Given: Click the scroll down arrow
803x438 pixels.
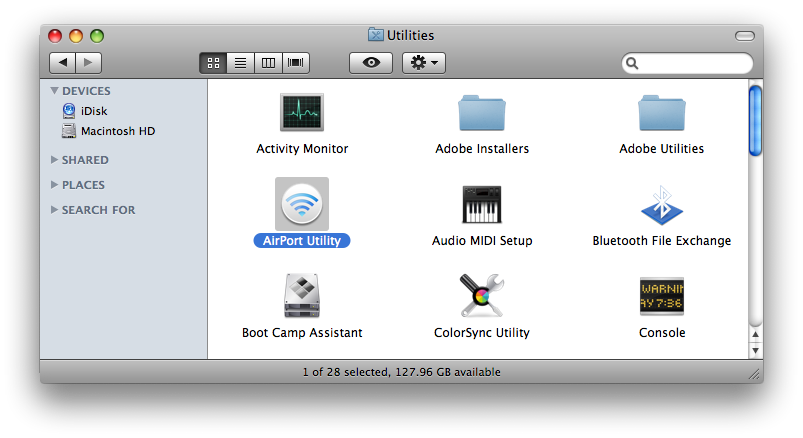Looking at the screenshot, I should click(x=755, y=350).
